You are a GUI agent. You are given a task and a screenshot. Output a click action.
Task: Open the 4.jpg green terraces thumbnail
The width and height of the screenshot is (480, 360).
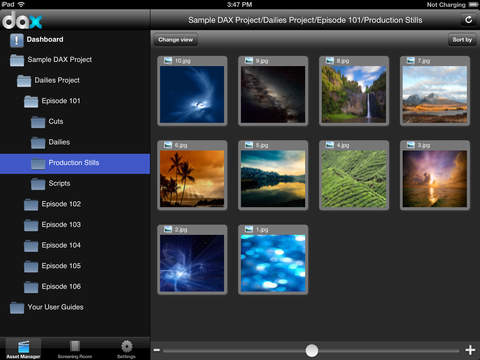click(354, 179)
